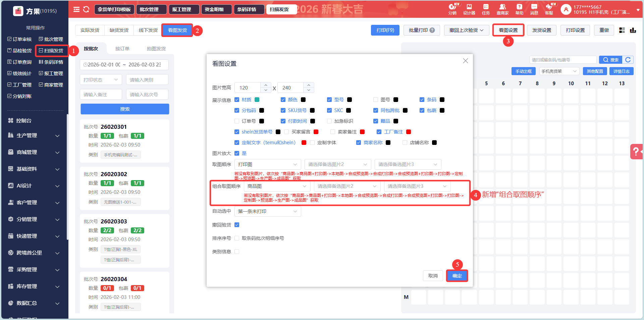Image resolution: width=644 pixels, height=320 pixels.
Task: Click the 基础资料 sidebar icon
Action: [x=11, y=169]
